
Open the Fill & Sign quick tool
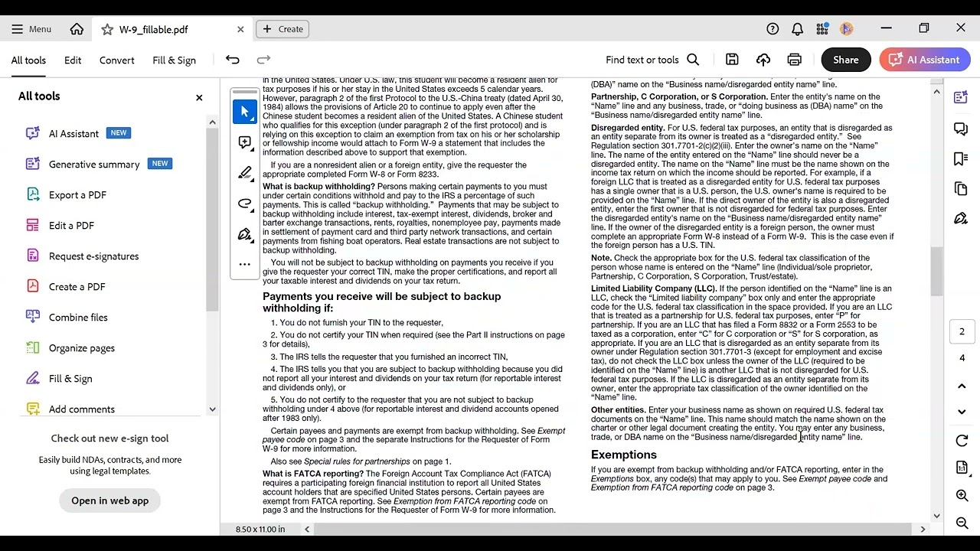point(245,234)
